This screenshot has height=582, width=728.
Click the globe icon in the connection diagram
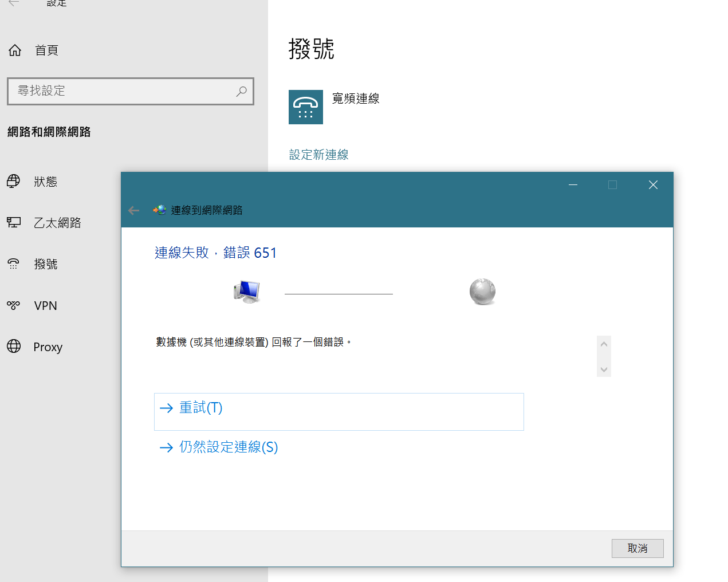(x=482, y=291)
